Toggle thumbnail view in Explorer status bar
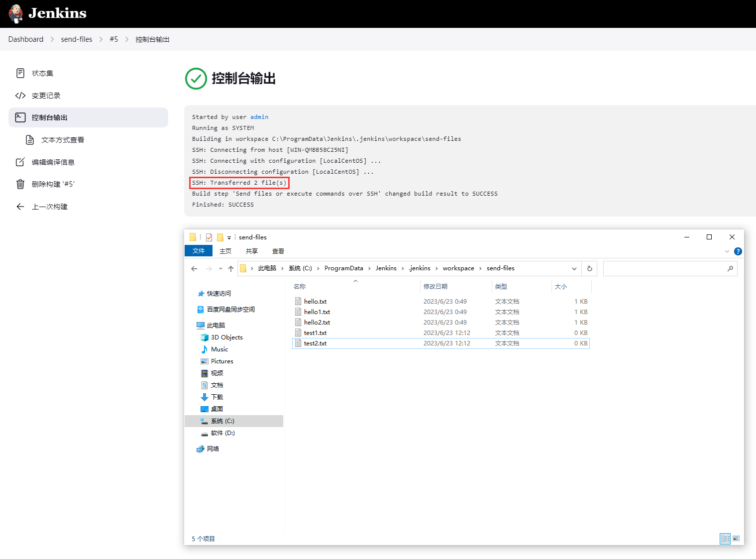756x559 pixels. coord(737,539)
